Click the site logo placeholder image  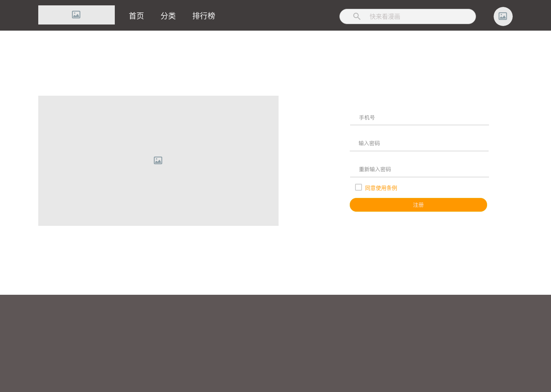click(77, 15)
